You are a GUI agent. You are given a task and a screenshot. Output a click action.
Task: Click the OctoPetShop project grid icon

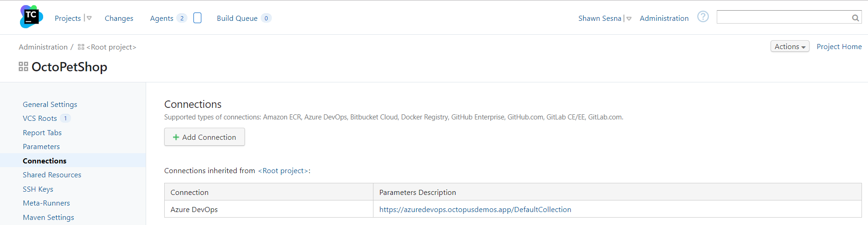point(23,67)
